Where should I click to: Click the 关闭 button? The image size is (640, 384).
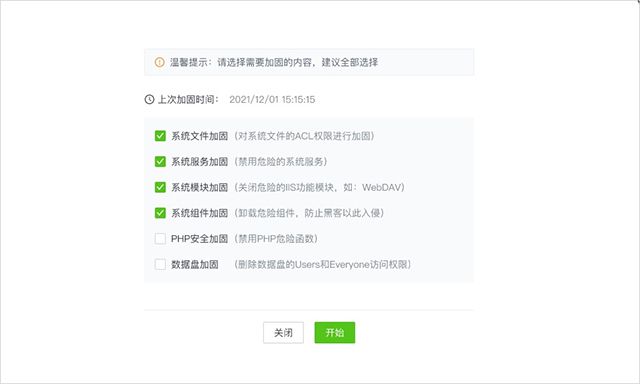tap(283, 333)
